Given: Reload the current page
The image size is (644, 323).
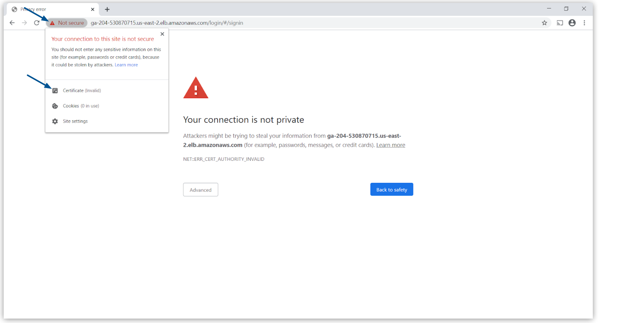Looking at the screenshot, I should pos(36,23).
